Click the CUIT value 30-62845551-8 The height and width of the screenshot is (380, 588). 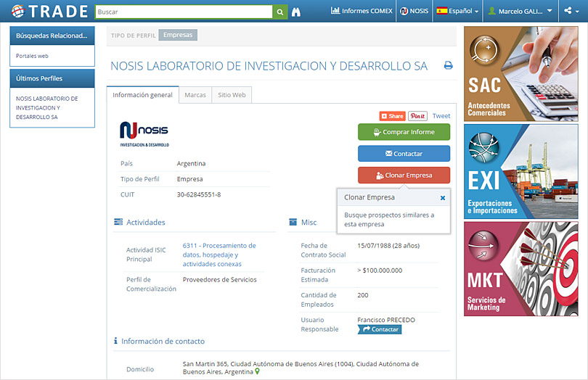pyautogui.click(x=199, y=194)
